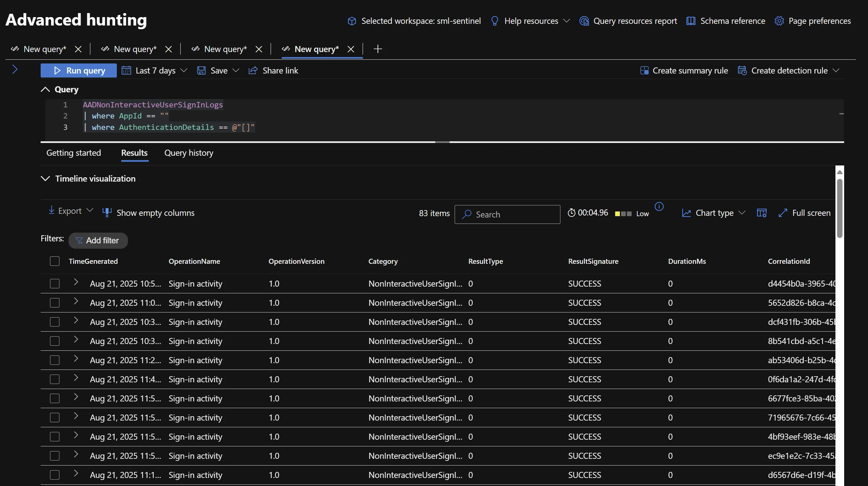The image size is (868, 486).
Task: Click Create summary rule icon
Action: (x=644, y=70)
